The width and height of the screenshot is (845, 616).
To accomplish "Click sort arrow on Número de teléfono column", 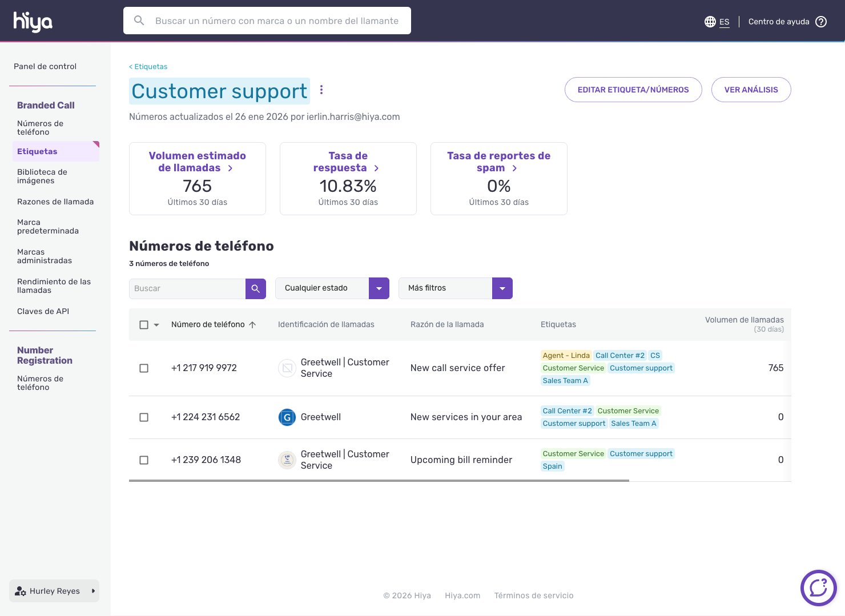I will pos(252,325).
